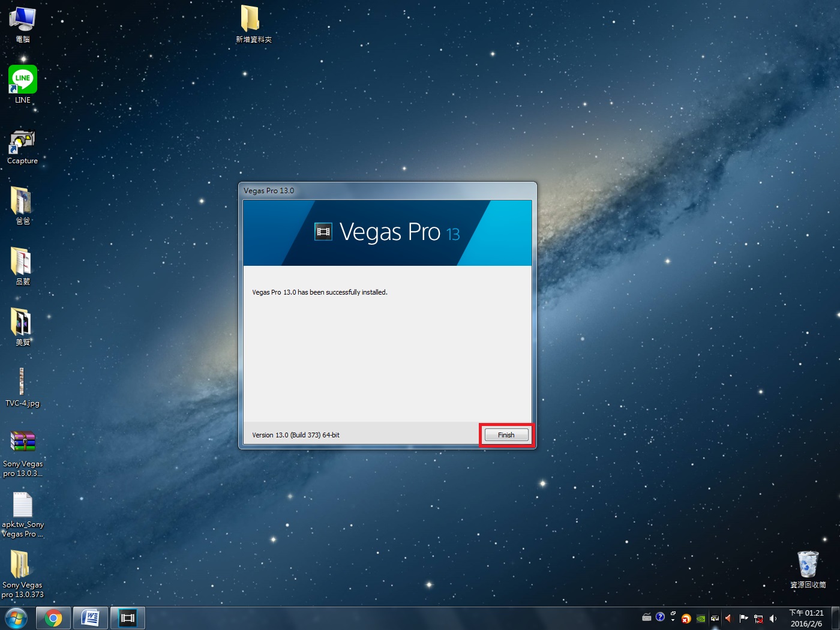Select the 美賢 folder icon
This screenshot has width=840, height=630.
[23, 327]
